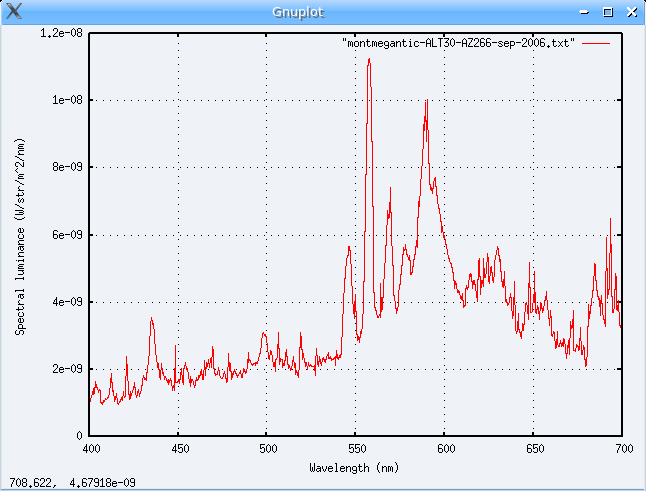This screenshot has width=646, height=491.
Task: Click the 6e-09 tick label on y-axis
Action: (x=65, y=234)
